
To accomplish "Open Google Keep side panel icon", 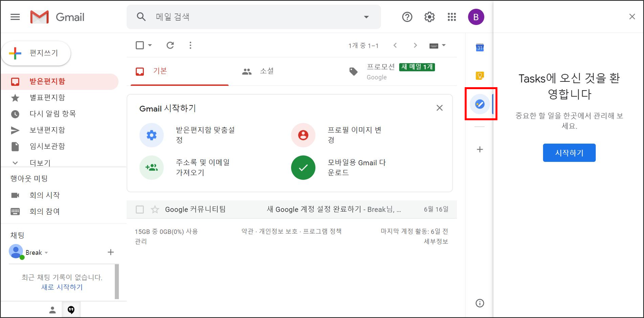I will 480,76.
